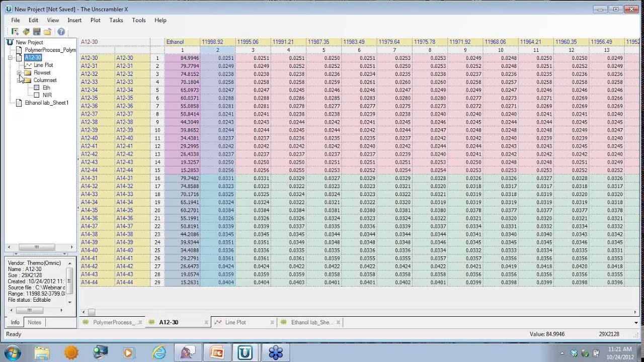
Task: Open the Insert menu
Action: [x=74, y=20]
